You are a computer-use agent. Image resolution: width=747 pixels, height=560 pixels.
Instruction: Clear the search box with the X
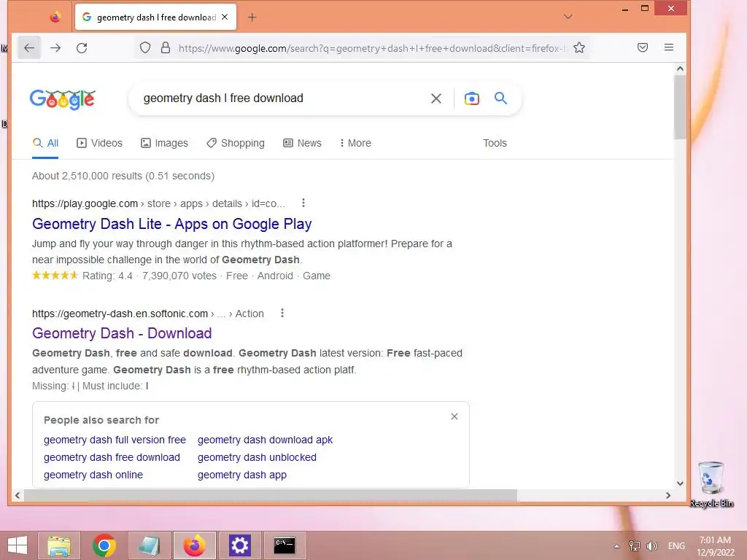point(436,98)
